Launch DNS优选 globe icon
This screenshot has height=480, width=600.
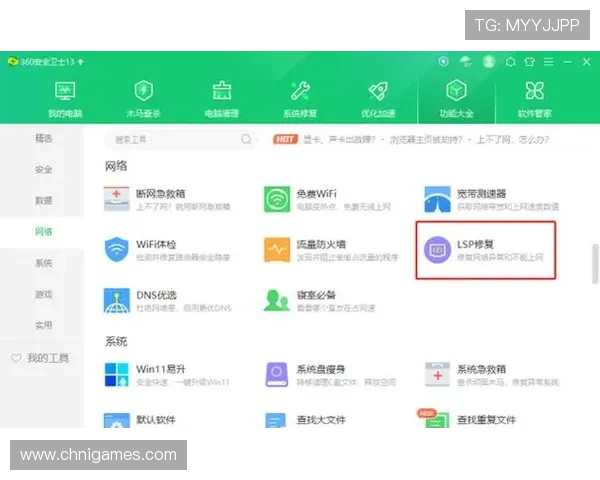tap(117, 300)
